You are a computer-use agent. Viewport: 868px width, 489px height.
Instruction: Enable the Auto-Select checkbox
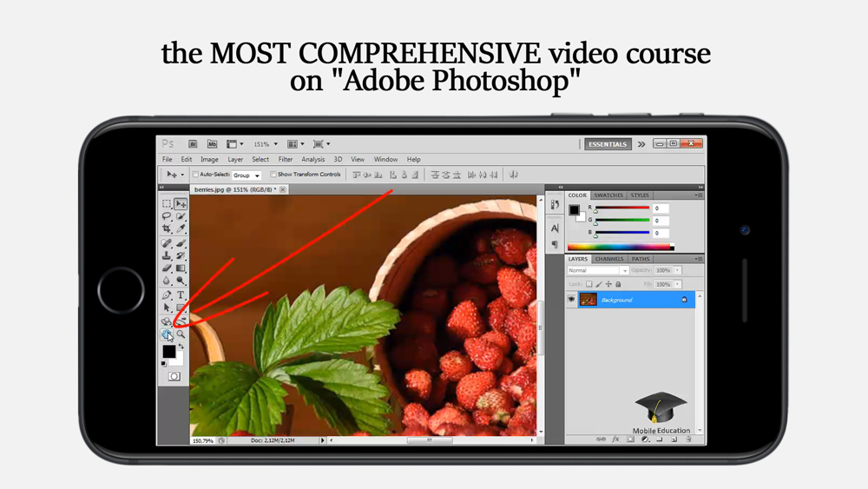point(195,175)
